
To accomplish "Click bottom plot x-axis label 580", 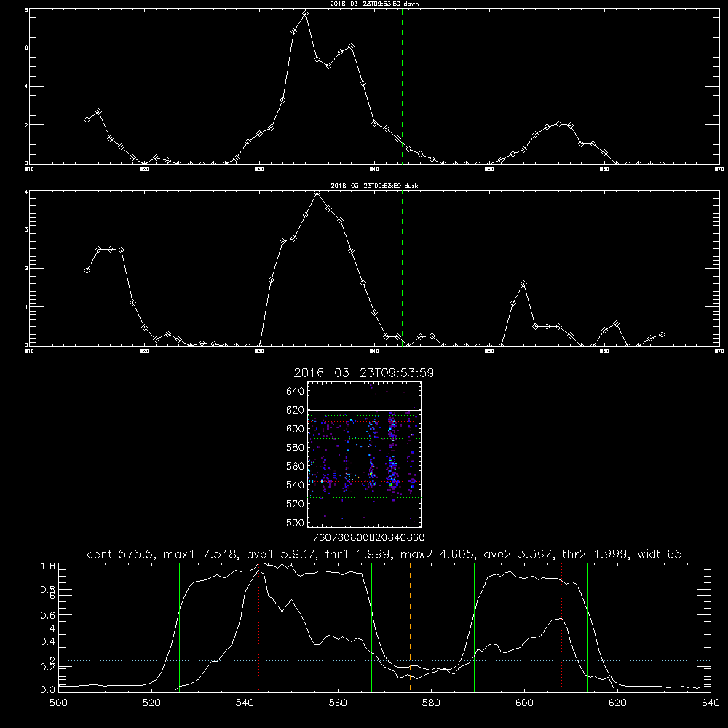I will 431,703.
